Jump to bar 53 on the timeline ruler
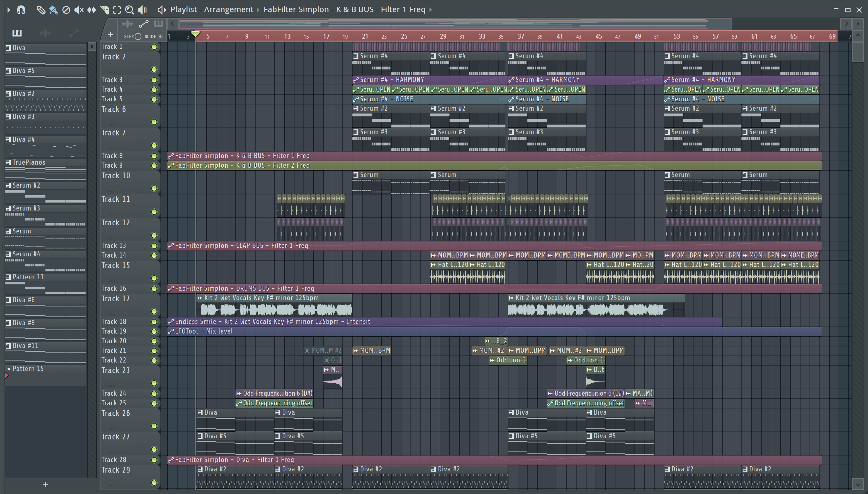Image resolution: width=868 pixels, height=494 pixels. [676, 36]
